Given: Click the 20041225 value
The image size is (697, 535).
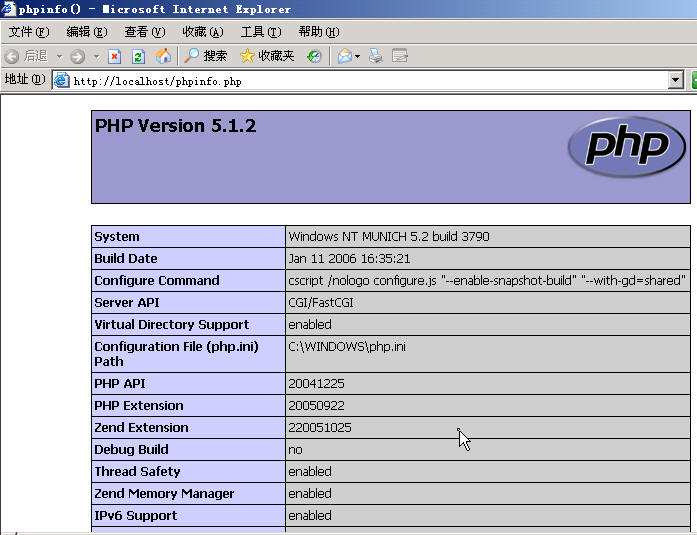Looking at the screenshot, I should point(316,383).
